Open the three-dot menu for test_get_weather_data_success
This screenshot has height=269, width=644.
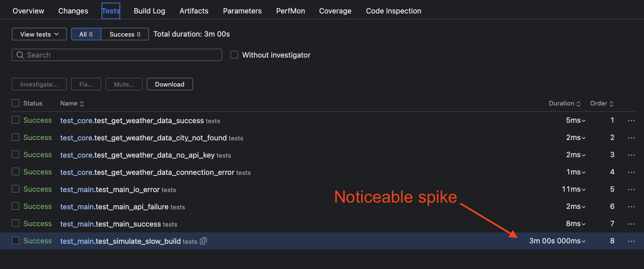tap(631, 121)
